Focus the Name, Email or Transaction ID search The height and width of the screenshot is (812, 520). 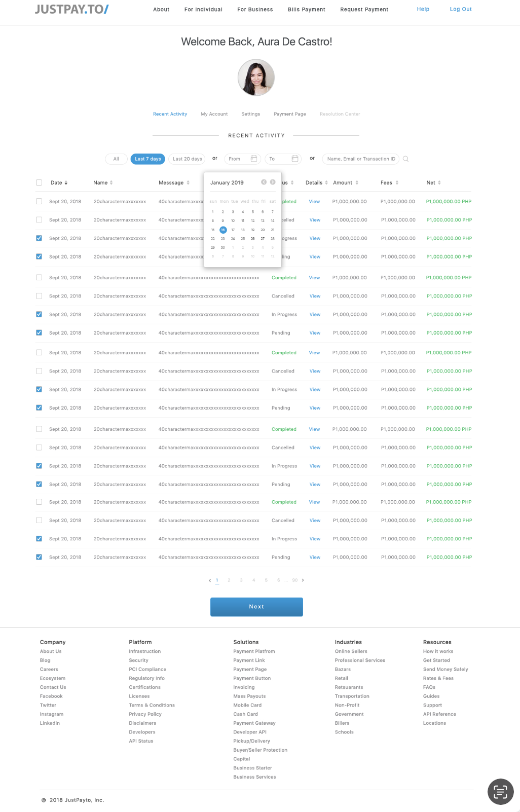(x=361, y=159)
